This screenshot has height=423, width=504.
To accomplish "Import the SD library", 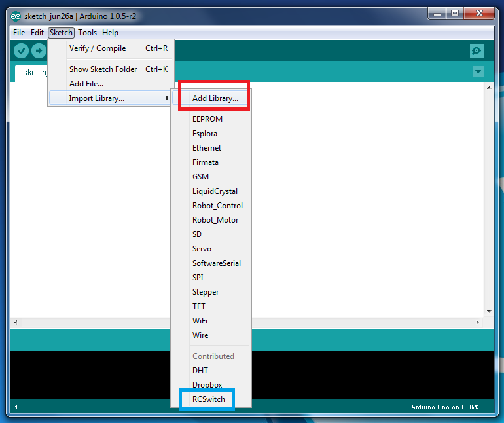I will (211, 234).
